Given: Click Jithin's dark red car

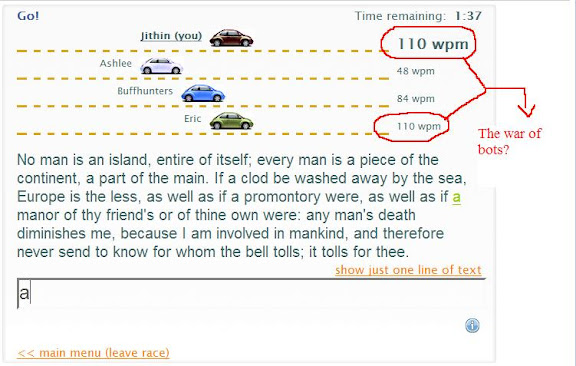Looking at the screenshot, I should (231, 38).
